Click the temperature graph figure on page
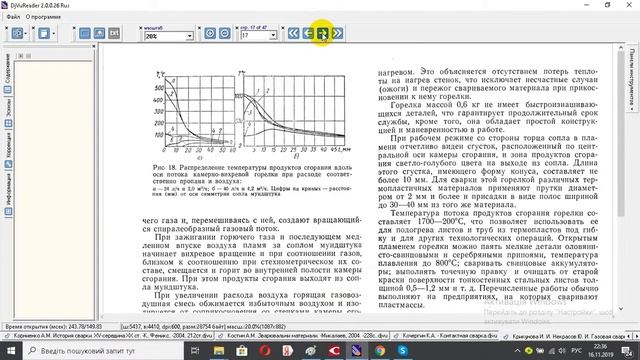The height and width of the screenshot is (360, 640). tap(253, 114)
